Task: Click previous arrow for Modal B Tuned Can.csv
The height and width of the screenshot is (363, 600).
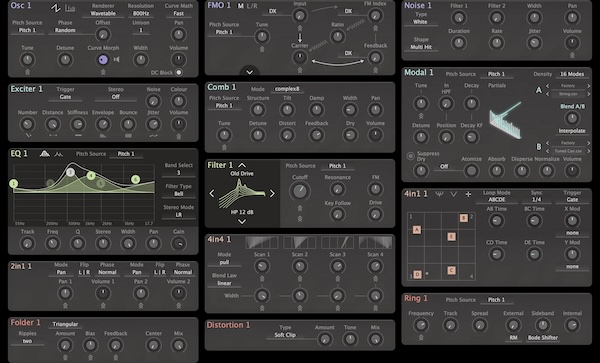Action: (x=547, y=151)
